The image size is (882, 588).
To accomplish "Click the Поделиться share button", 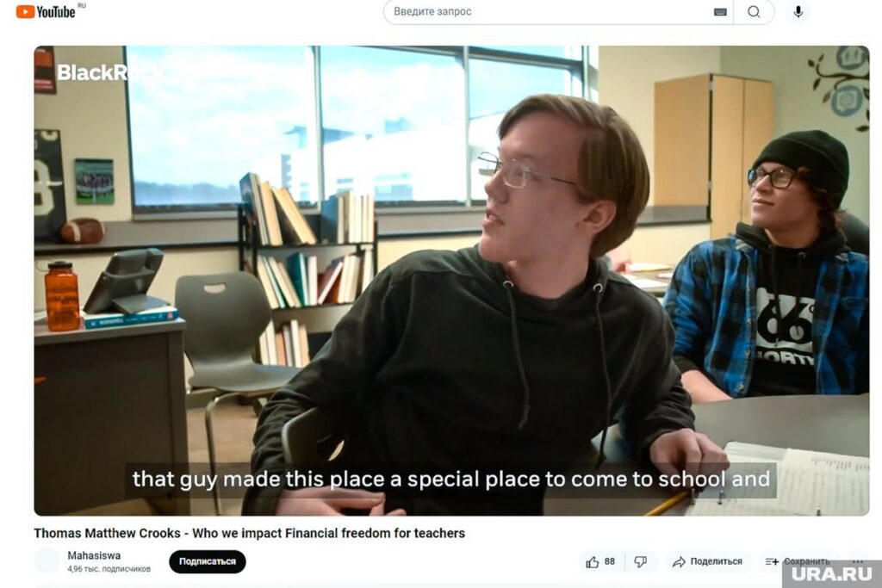I will [708, 561].
